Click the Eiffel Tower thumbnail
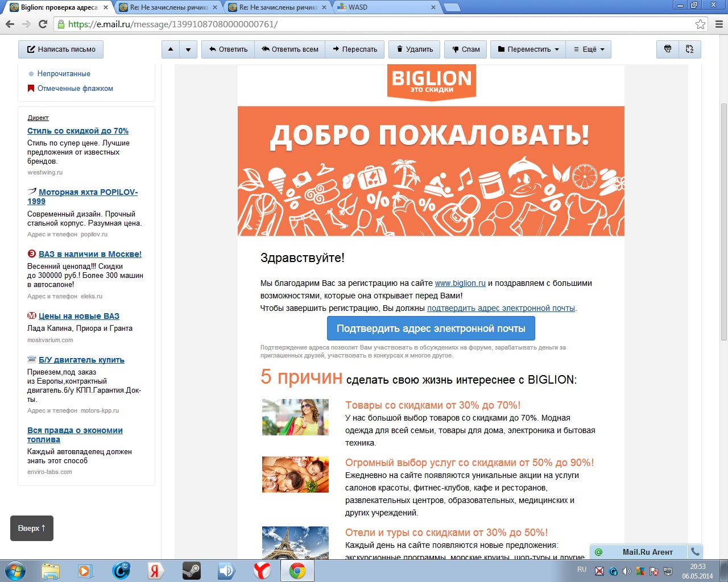The height and width of the screenshot is (582, 728). [x=295, y=543]
